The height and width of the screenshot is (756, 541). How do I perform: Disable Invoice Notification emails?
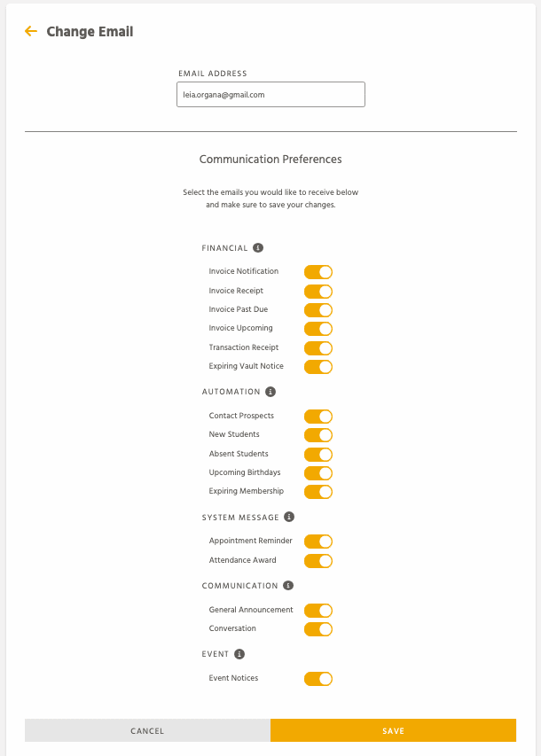point(318,272)
